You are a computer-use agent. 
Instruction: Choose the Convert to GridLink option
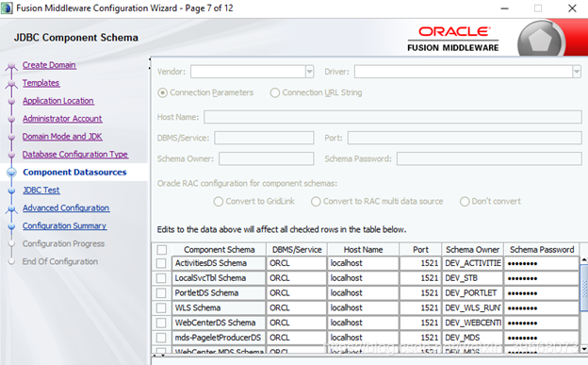[219, 202]
